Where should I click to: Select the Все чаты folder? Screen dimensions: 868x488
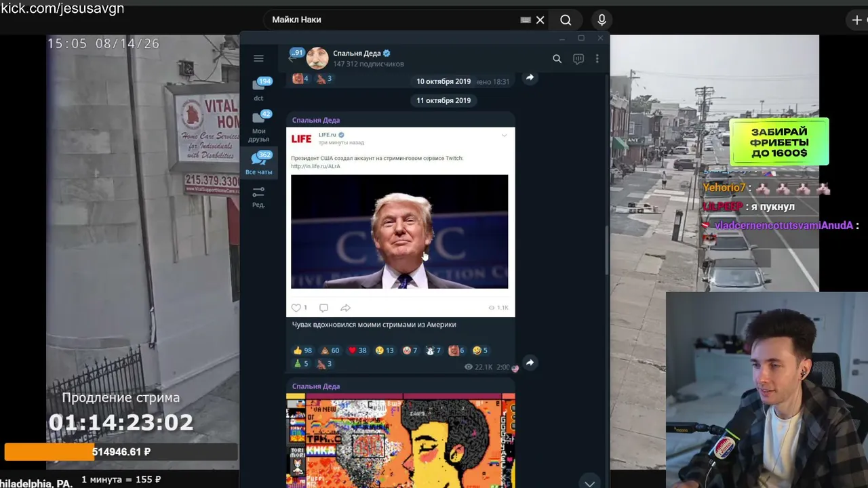(x=258, y=163)
